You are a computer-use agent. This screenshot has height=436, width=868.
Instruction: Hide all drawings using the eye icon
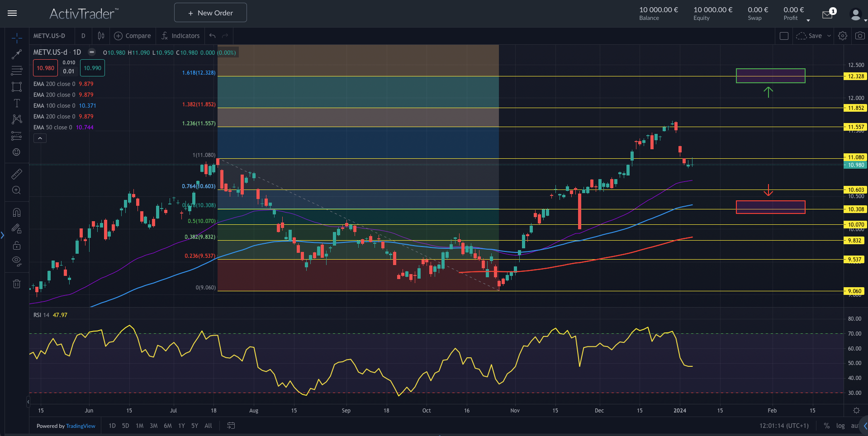point(17,261)
